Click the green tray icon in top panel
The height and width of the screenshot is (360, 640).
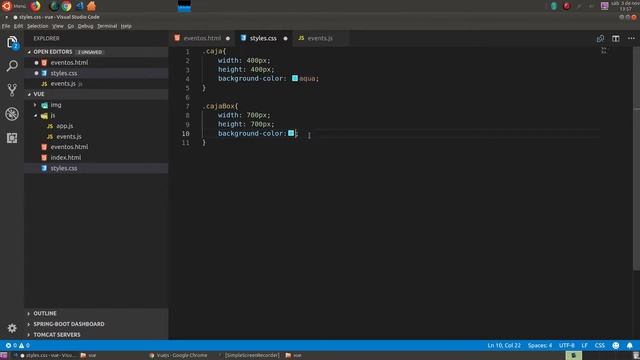coord(554,6)
